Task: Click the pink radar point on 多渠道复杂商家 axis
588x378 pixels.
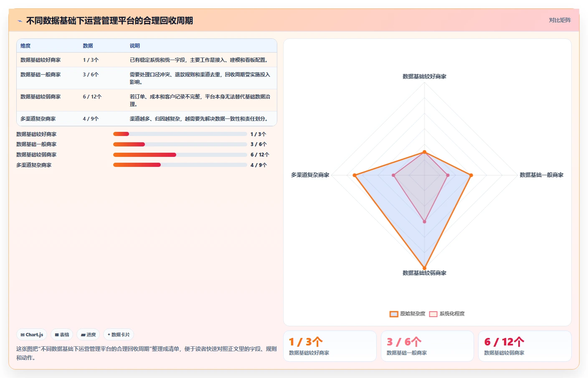Action: click(393, 175)
